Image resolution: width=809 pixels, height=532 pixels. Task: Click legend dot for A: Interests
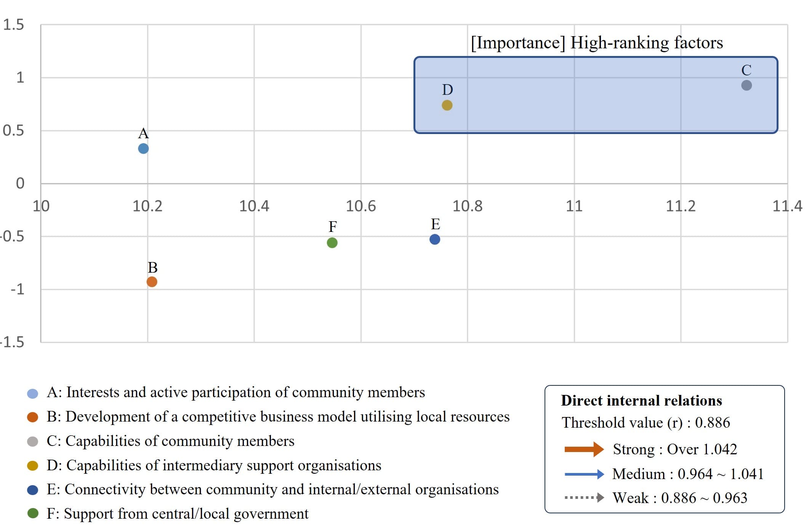pos(33,394)
